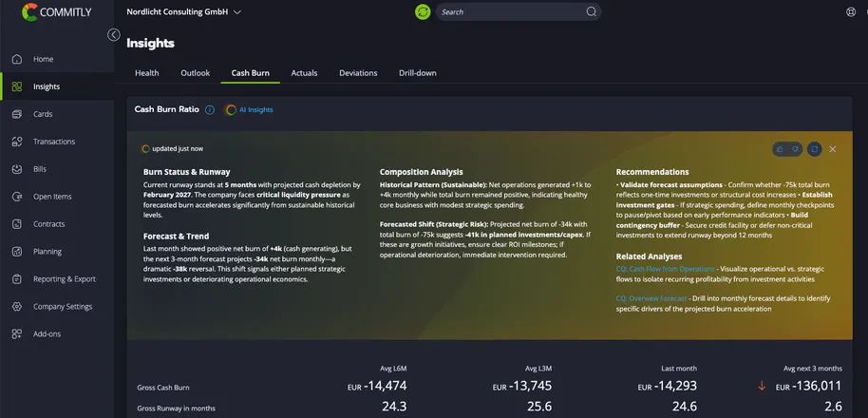Click the Composition Analysis heading
868x418 pixels.
[x=422, y=172]
